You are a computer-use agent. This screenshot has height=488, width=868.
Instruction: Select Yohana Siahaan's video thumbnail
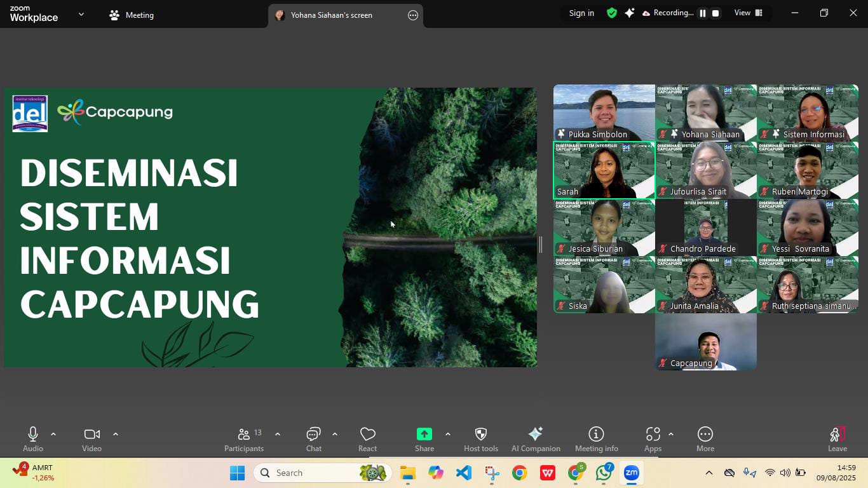[706, 112]
